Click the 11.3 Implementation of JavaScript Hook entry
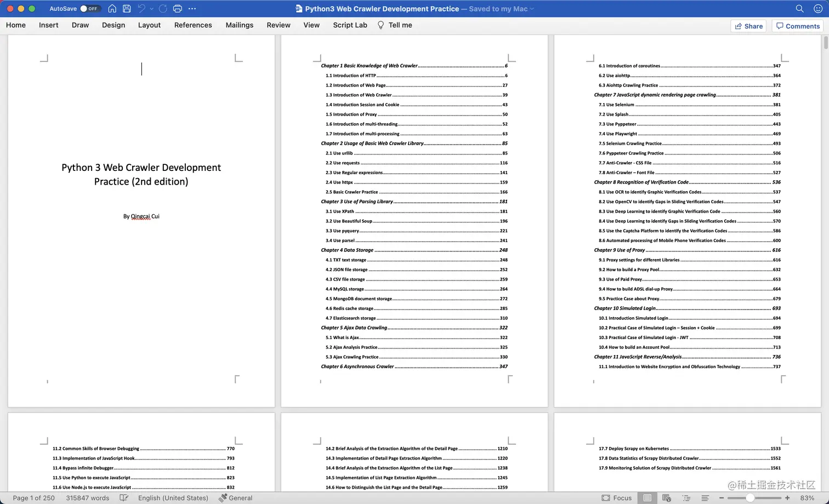This screenshot has width=829, height=504. [144, 459]
